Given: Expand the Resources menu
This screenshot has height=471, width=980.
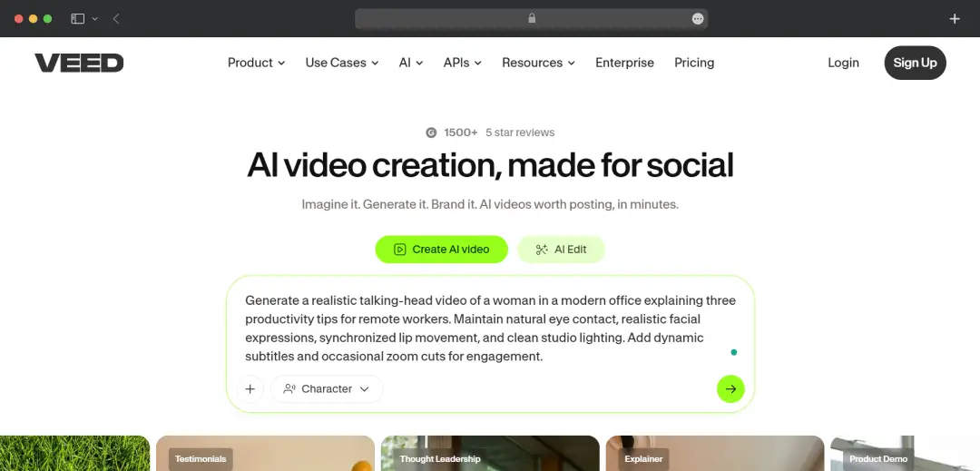Looking at the screenshot, I should [x=539, y=63].
